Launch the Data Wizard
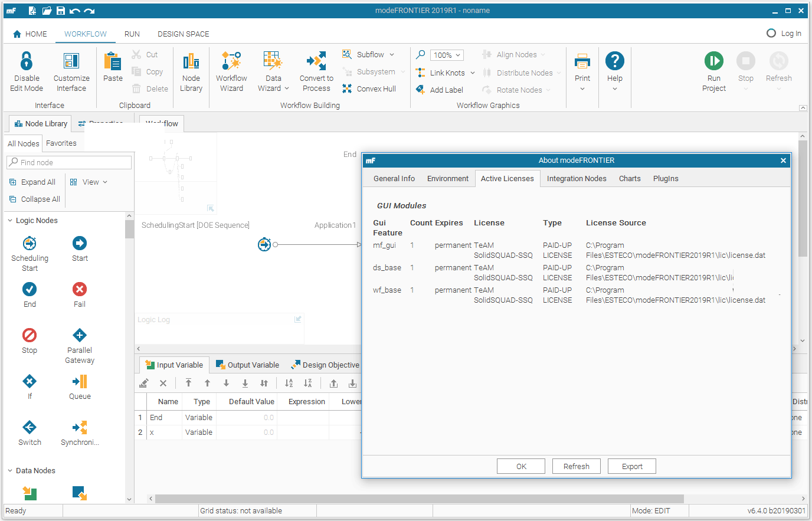Screen dimensions: 812x521 click(x=273, y=71)
